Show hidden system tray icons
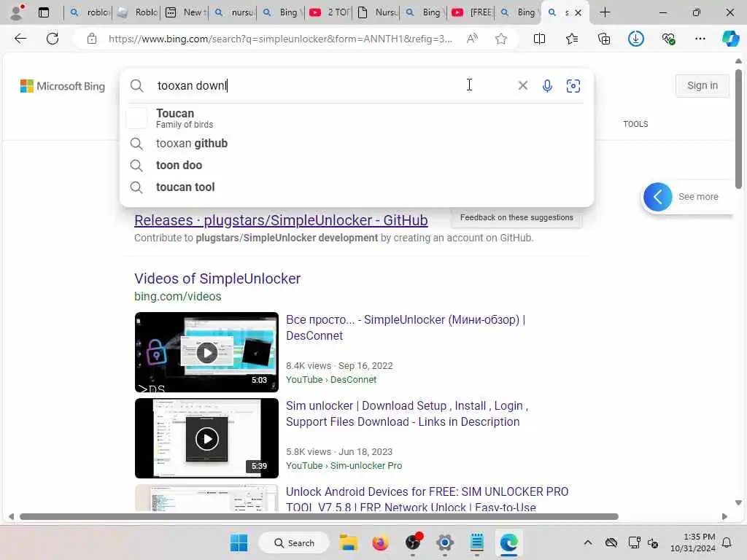The width and height of the screenshot is (747, 560). click(588, 542)
